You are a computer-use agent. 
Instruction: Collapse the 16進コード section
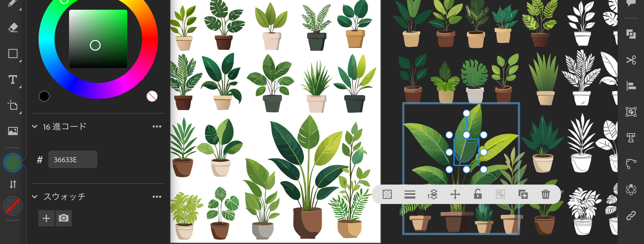(x=35, y=126)
